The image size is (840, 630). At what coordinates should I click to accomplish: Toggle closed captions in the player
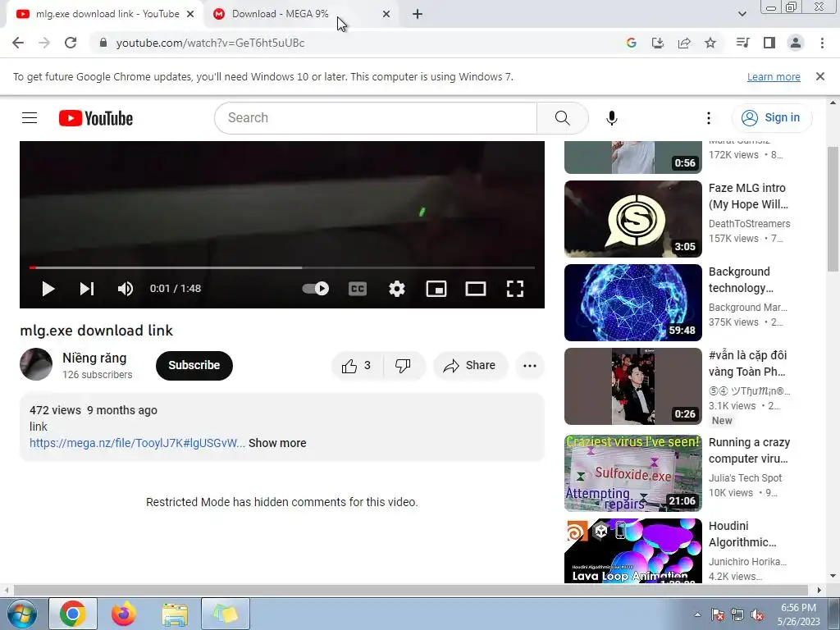coord(358,289)
